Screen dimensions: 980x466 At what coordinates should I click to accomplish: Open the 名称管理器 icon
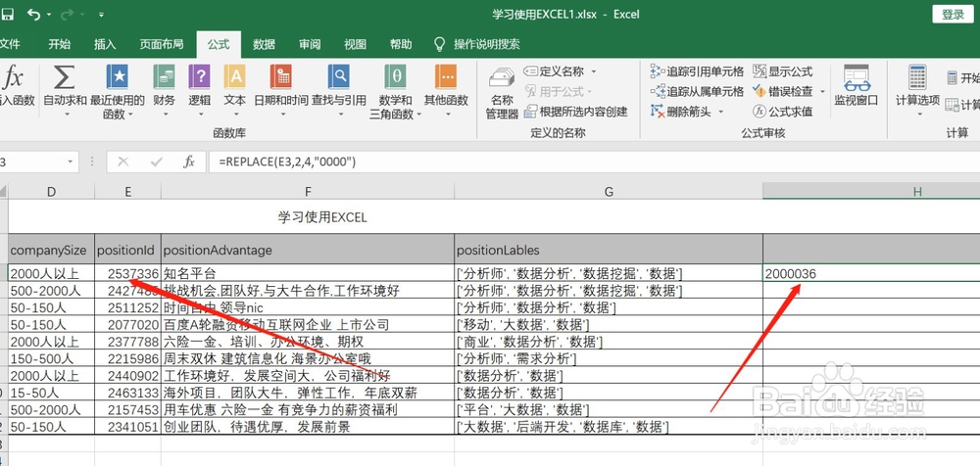502,79
